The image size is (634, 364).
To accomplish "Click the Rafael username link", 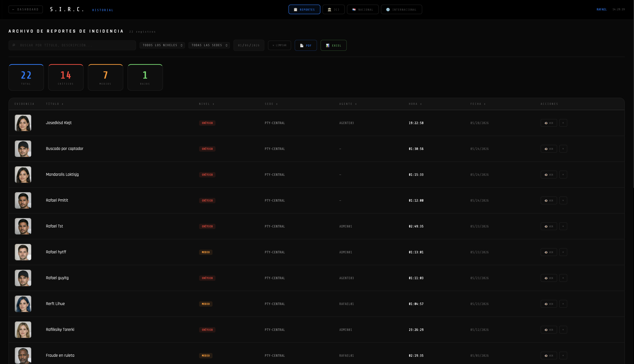I will pos(601,10).
